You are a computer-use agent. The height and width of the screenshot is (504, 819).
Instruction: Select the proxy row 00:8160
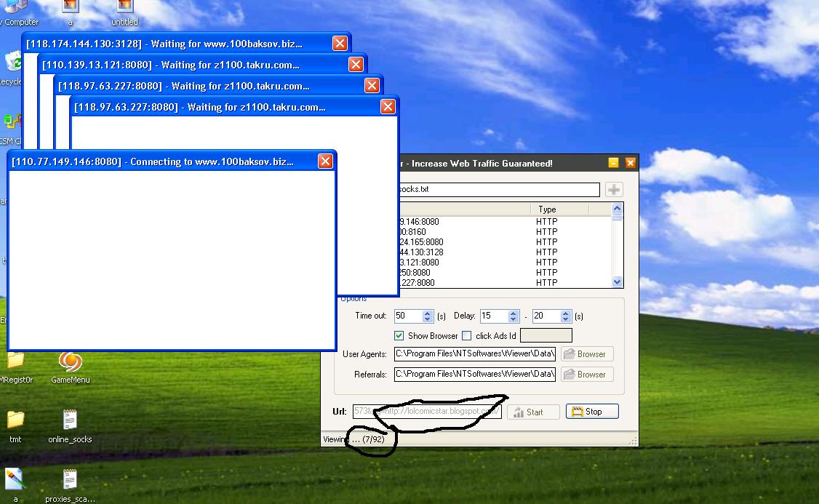pos(504,231)
